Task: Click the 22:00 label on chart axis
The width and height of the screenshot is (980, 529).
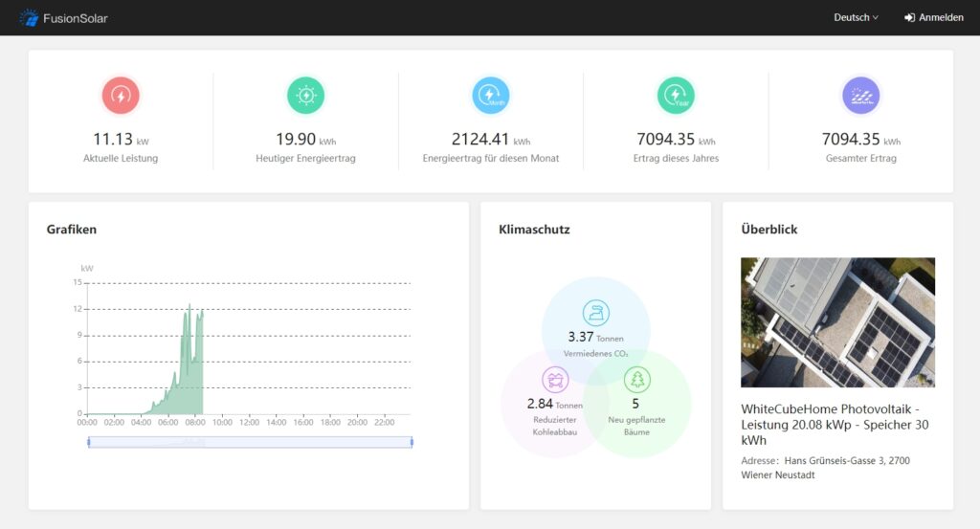Action: (x=385, y=423)
